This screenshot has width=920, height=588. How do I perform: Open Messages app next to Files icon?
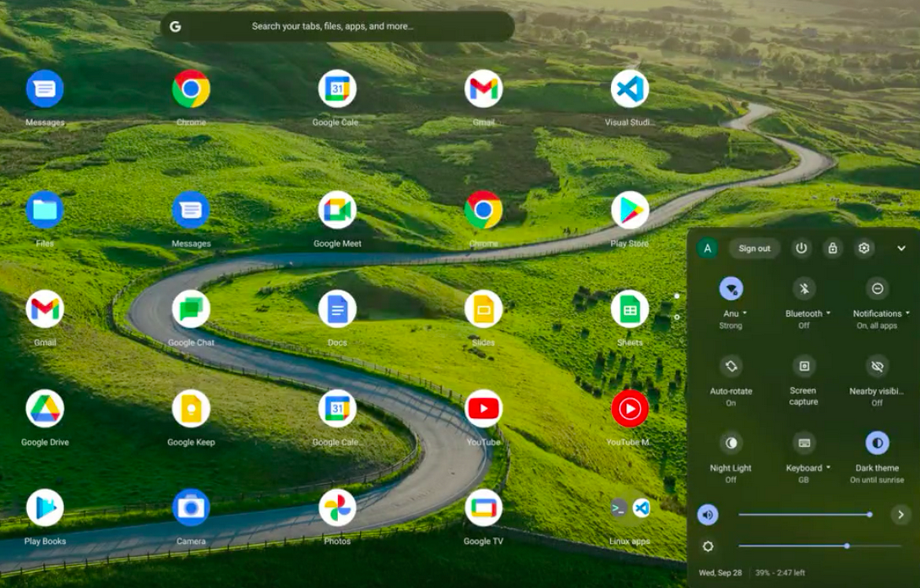click(x=191, y=210)
